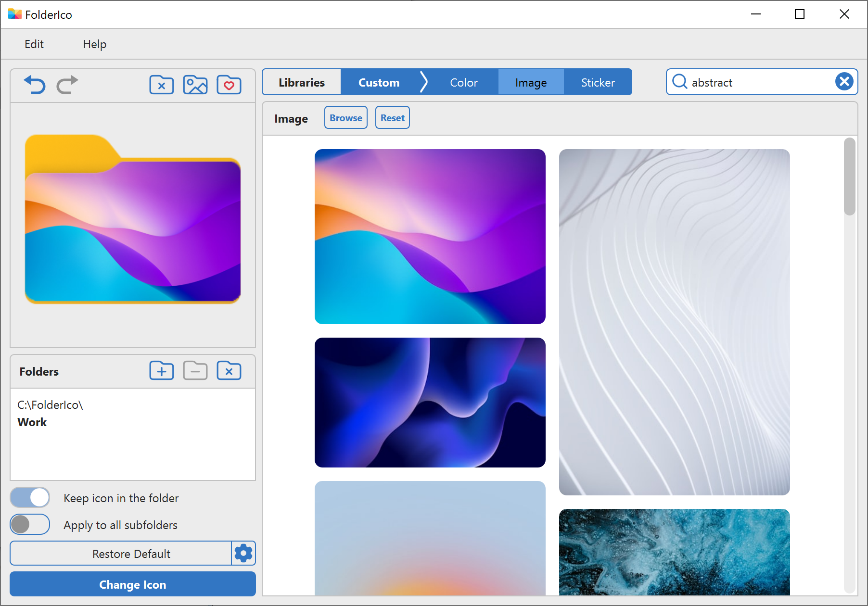868x606 pixels.
Task: Clear the folders list with the X folder icon
Action: [x=229, y=371]
